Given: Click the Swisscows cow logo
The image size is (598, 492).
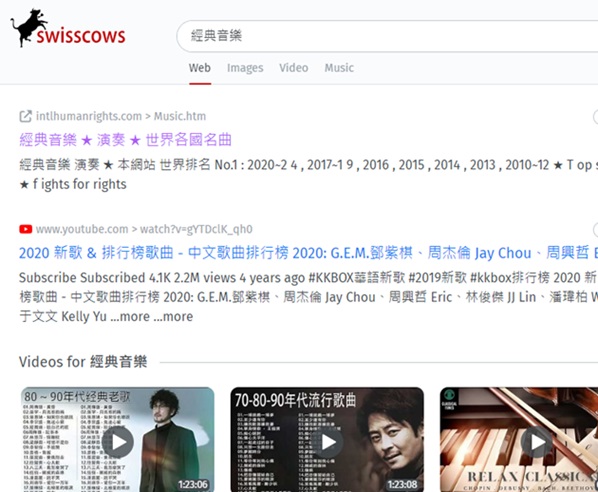Looking at the screenshot, I should [x=28, y=28].
